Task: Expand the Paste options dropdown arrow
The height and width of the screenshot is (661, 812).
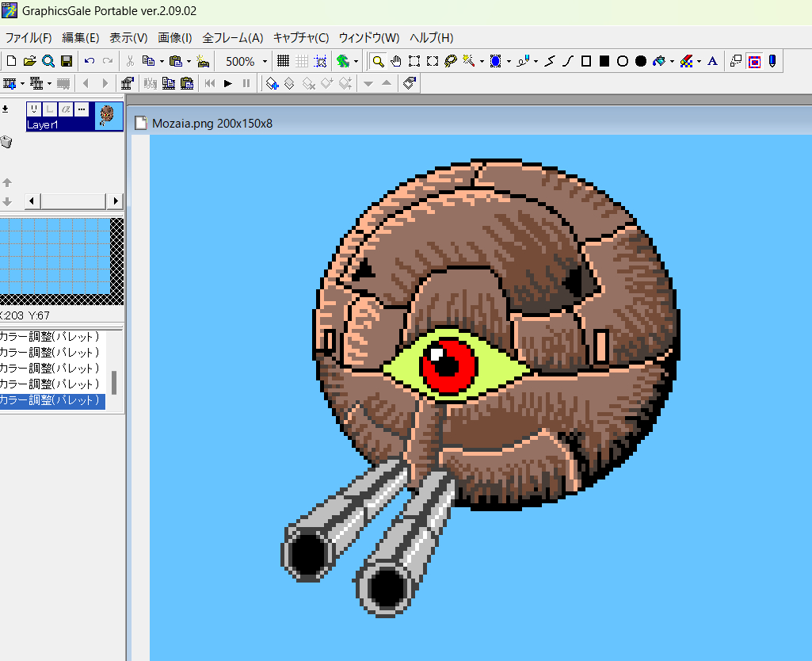Action: coord(189,61)
